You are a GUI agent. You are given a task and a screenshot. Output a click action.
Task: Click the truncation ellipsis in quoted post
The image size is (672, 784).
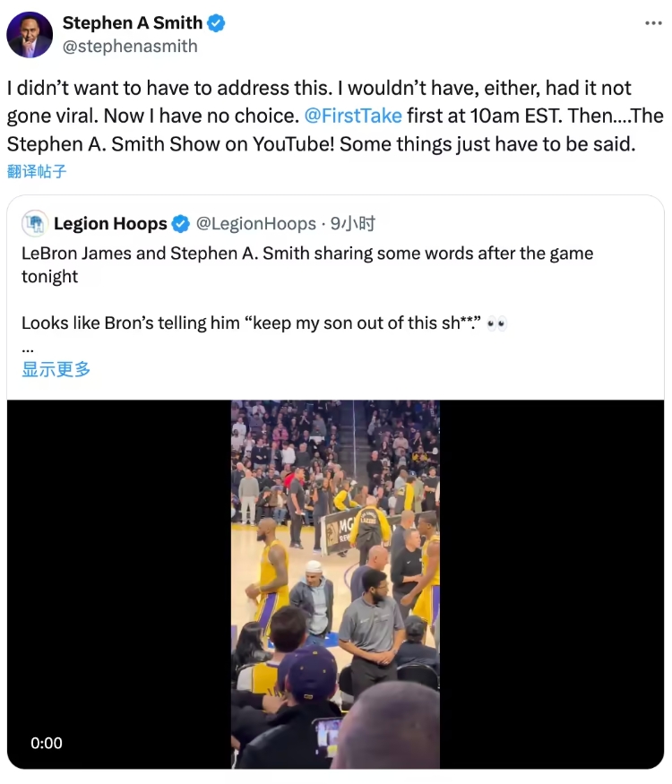click(27, 347)
